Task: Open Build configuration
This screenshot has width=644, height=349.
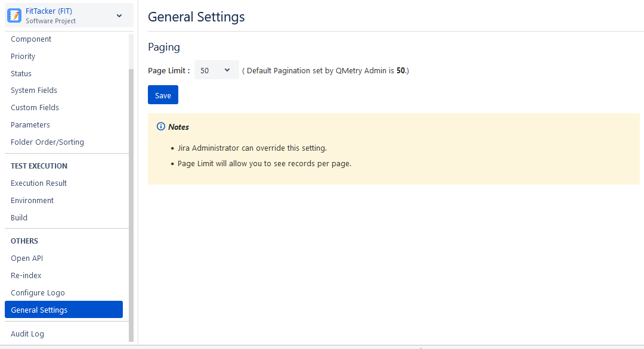Action: click(19, 218)
